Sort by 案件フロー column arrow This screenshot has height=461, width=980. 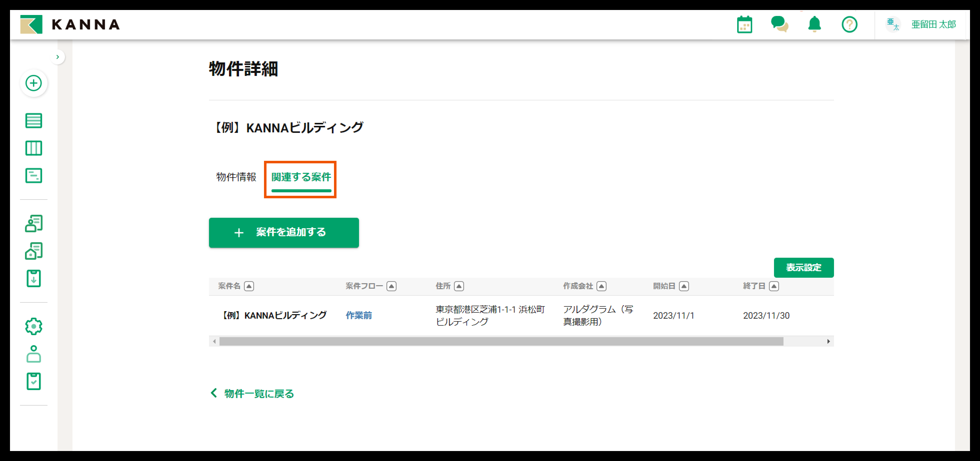(391, 286)
